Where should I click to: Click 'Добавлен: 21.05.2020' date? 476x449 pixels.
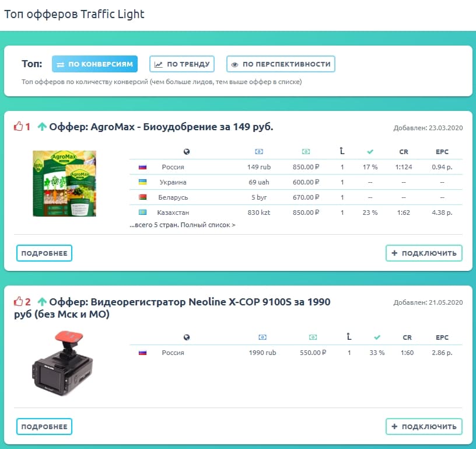pos(428,302)
